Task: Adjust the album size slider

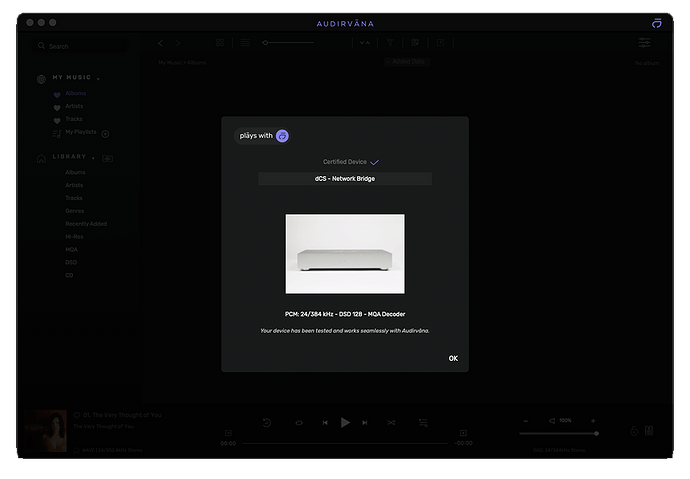Action: (288, 43)
